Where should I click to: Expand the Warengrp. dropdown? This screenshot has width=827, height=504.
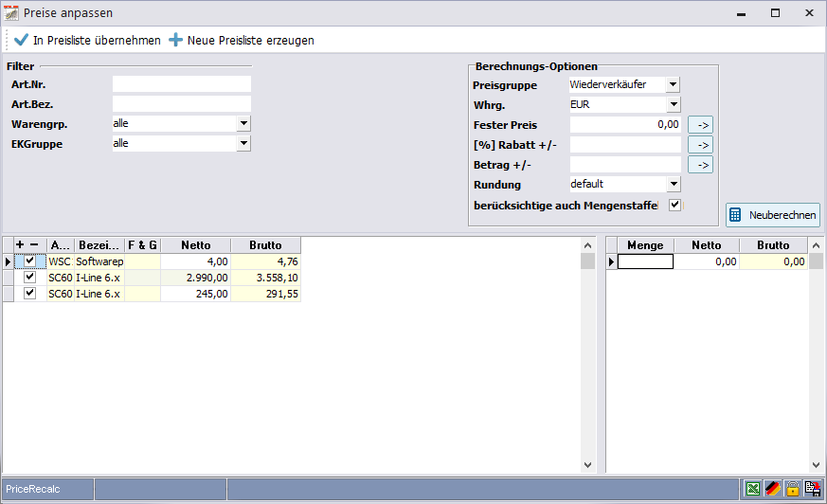(243, 123)
